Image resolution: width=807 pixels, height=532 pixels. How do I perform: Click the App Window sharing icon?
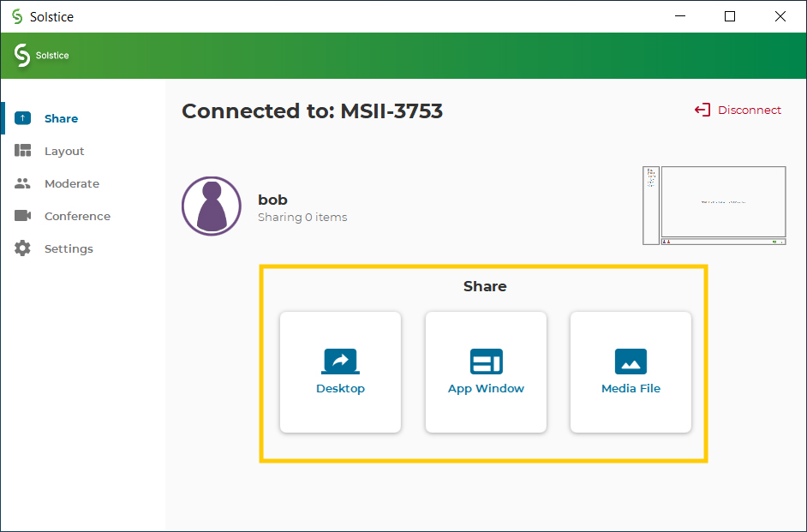click(486, 361)
